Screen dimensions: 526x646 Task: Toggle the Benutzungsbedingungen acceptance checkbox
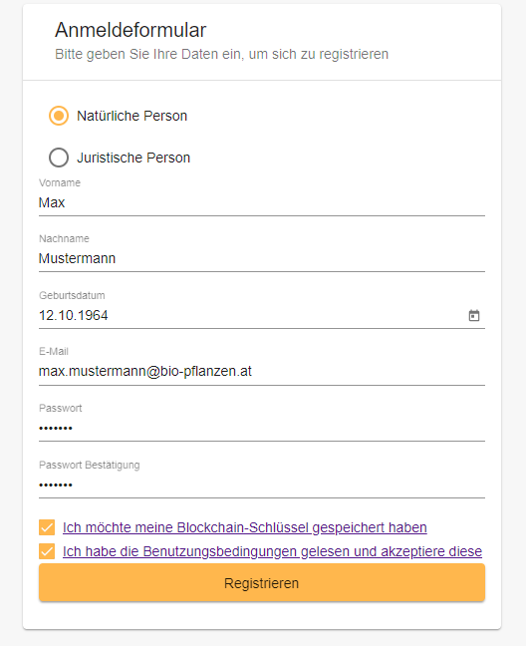coord(47,551)
